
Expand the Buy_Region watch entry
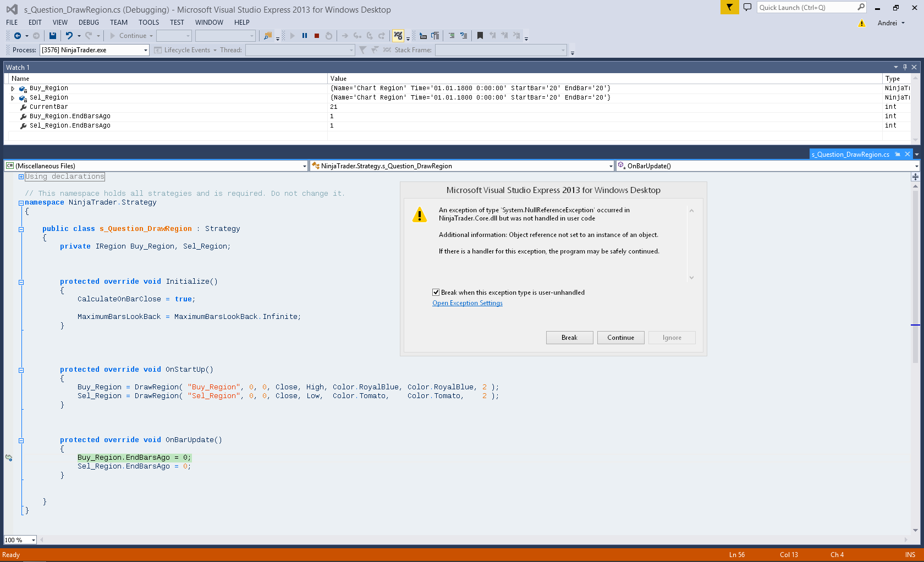13,89
